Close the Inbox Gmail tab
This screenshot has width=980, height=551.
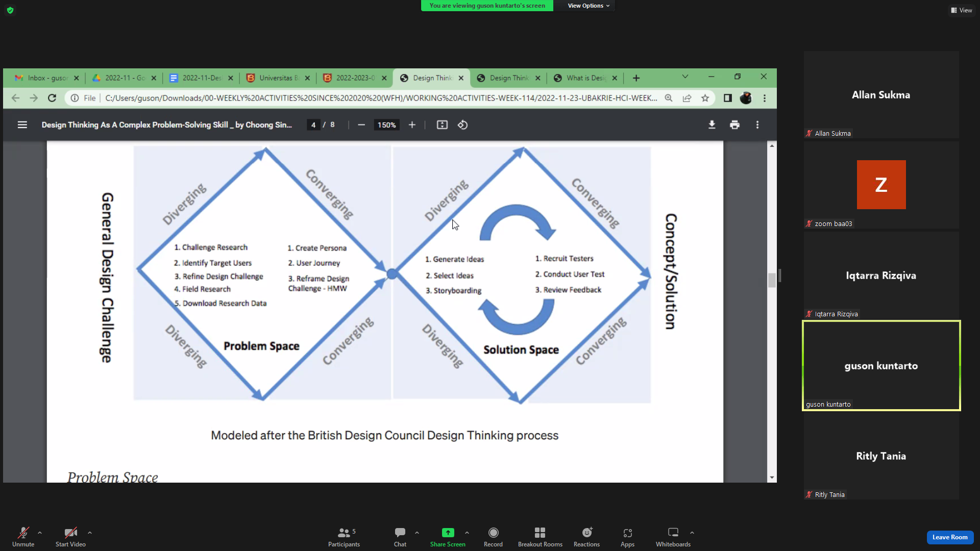coord(77,78)
